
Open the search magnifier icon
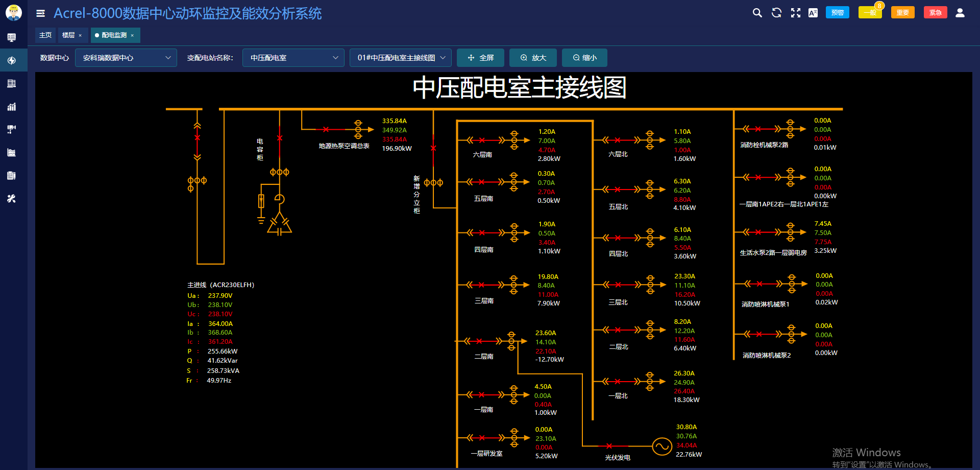757,13
